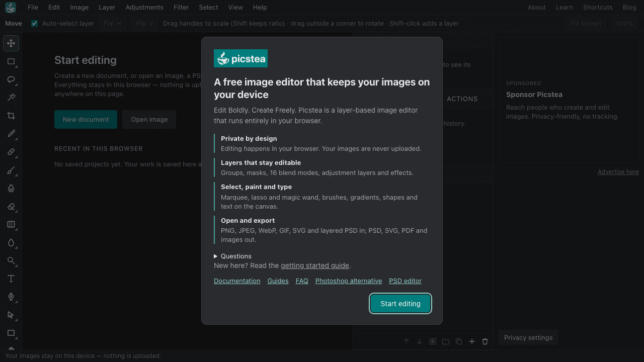Toggle the Auto-select layer checkbox

point(34,24)
